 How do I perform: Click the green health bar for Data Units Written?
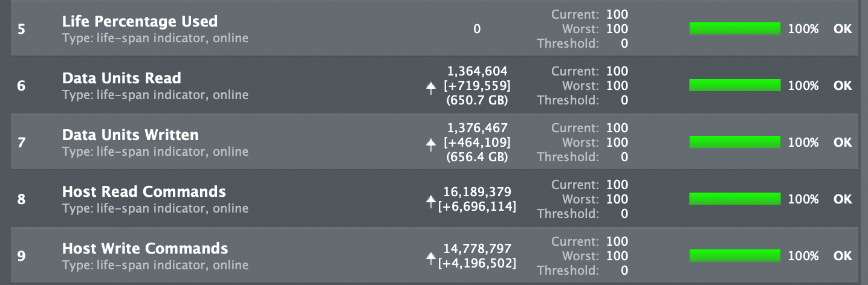pos(735,142)
